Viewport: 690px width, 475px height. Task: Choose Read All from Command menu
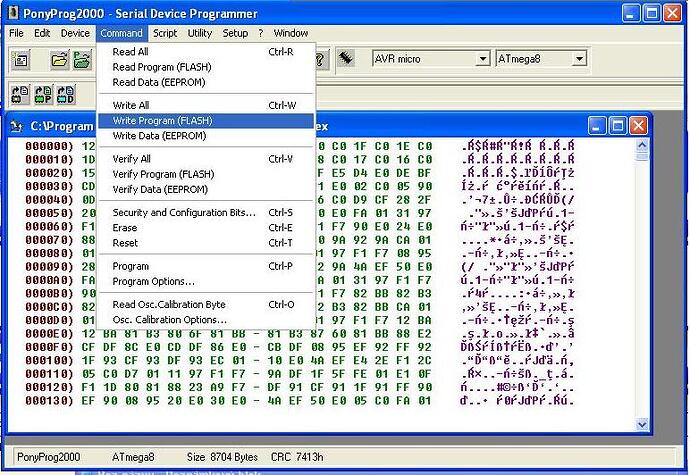coord(206,52)
